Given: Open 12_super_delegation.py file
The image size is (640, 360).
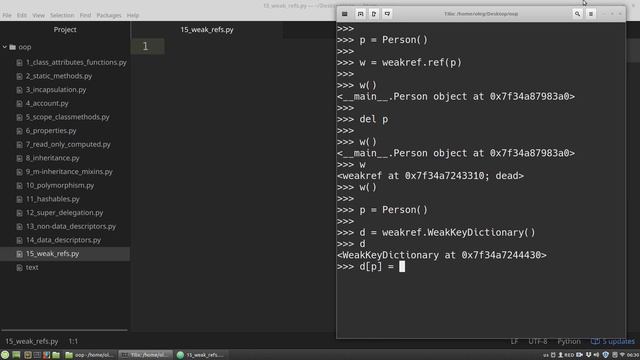Looking at the screenshot, I should coord(64,213).
